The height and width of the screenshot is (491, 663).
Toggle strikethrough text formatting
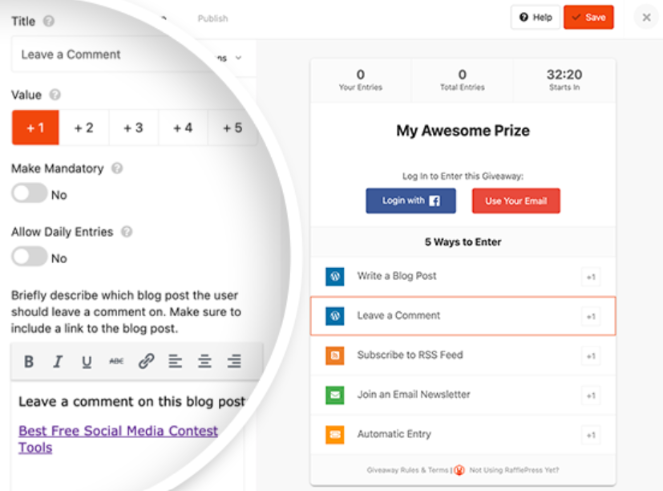[x=116, y=362]
